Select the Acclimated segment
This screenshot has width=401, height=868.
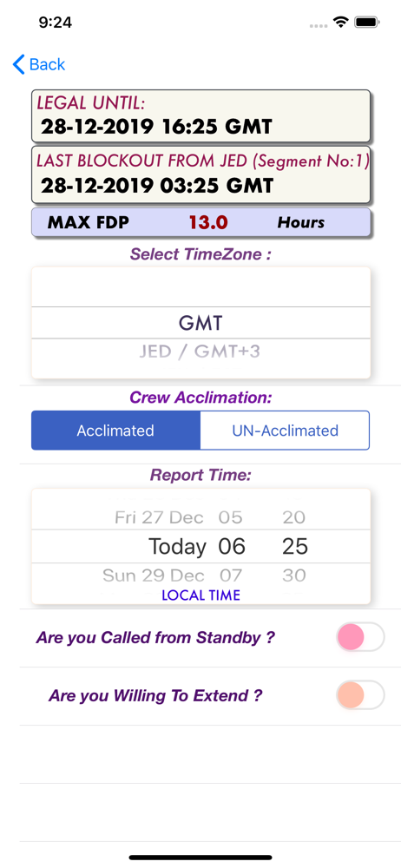coord(115,431)
